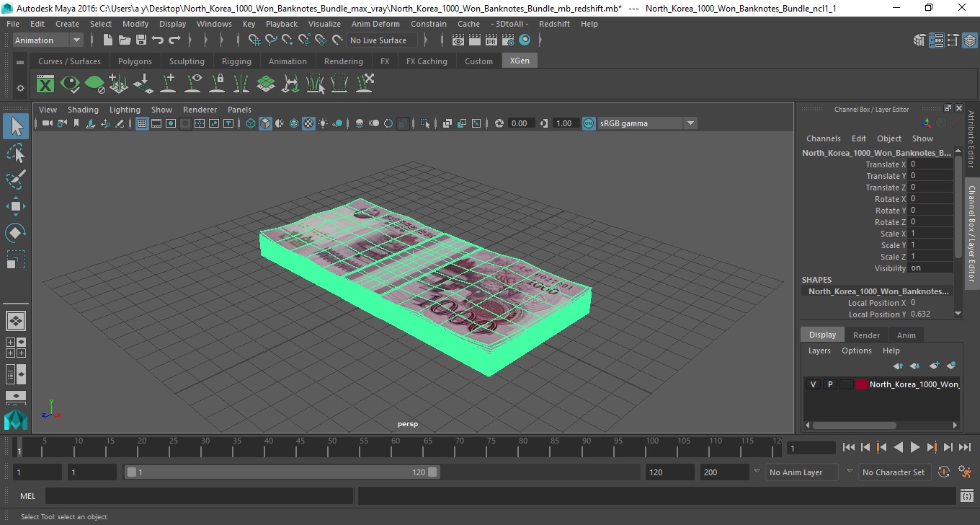The width and height of the screenshot is (980, 525).
Task: Start IPR render button
Action: pyautogui.click(x=491, y=40)
